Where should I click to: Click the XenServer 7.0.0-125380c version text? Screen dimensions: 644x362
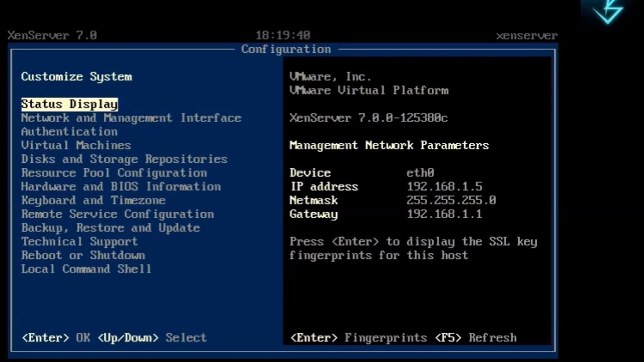tap(369, 118)
